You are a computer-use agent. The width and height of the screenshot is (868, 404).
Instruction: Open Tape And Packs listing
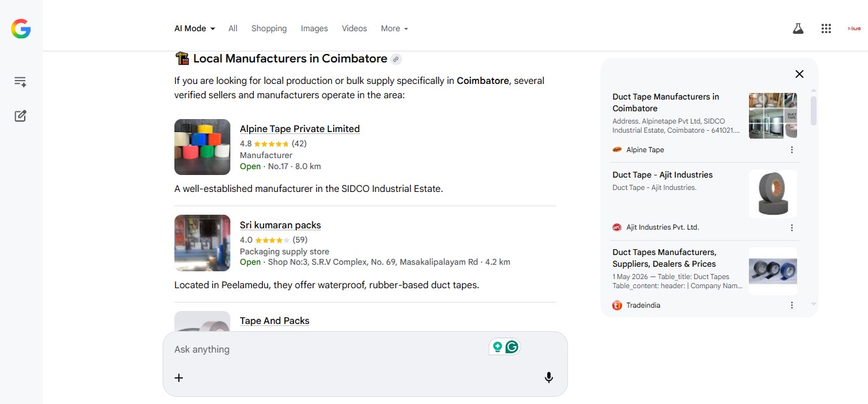[275, 321]
